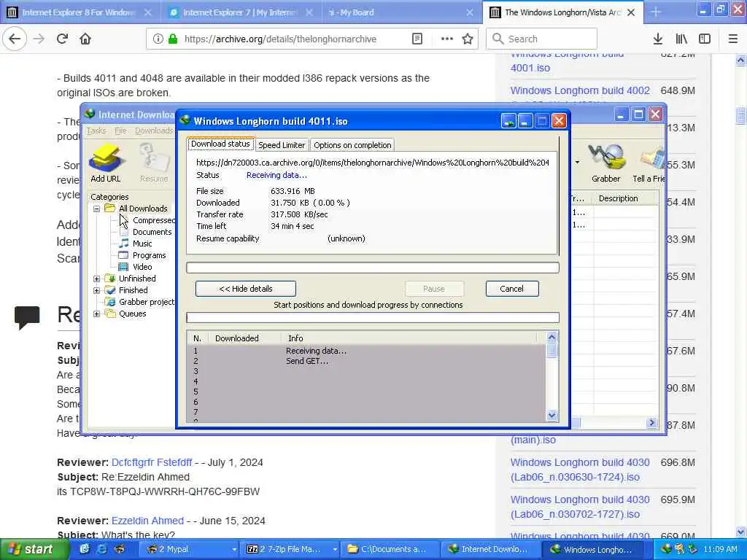
Task: Click connection list scroll up arrow
Action: coord(551,337)
